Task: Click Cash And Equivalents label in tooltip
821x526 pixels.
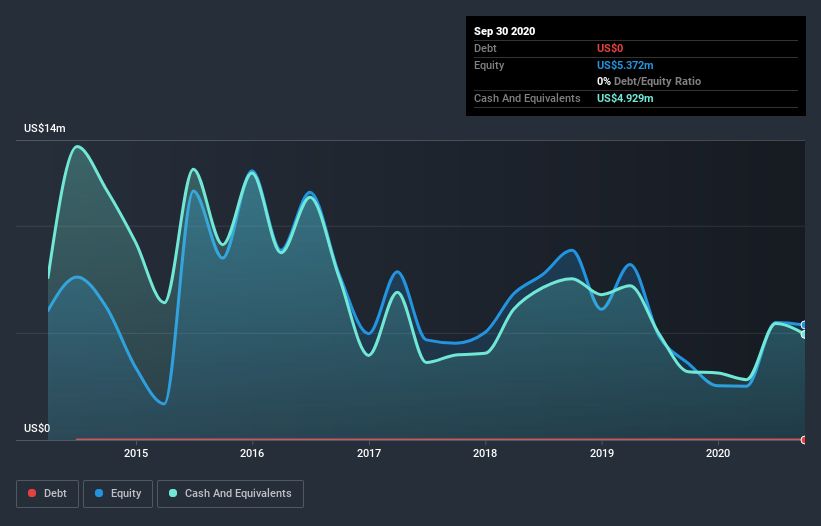Action: [x=527, y=98]
